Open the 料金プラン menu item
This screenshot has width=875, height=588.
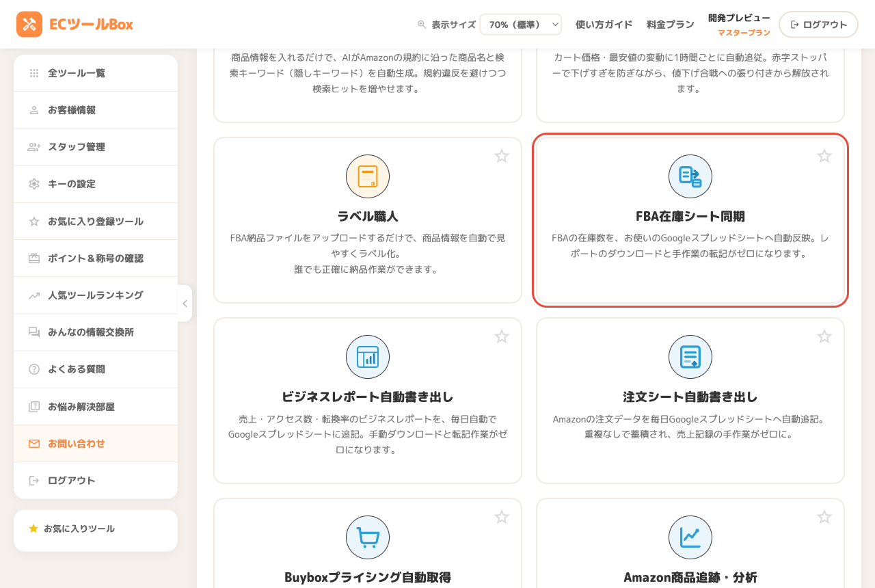671,25
